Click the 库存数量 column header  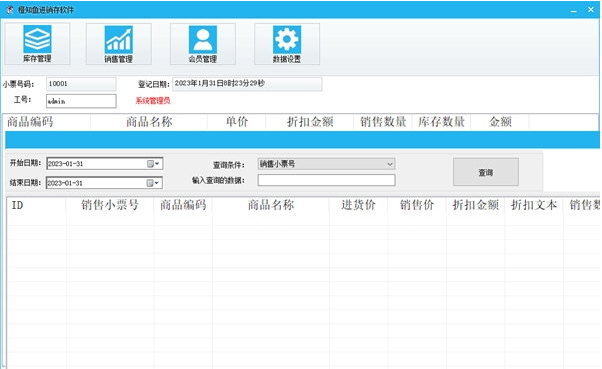[442, 122]
